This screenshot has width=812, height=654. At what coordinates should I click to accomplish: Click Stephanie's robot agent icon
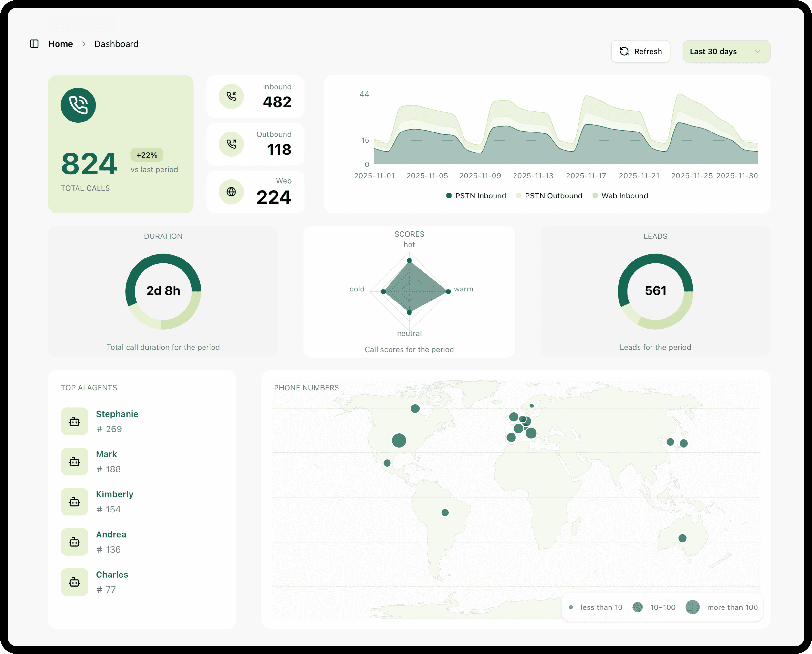pos(75,422)
